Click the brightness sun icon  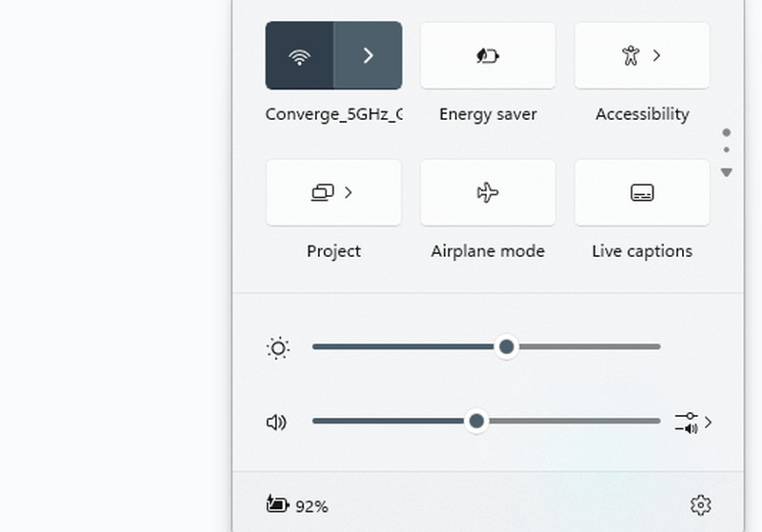tap(278, 348)
